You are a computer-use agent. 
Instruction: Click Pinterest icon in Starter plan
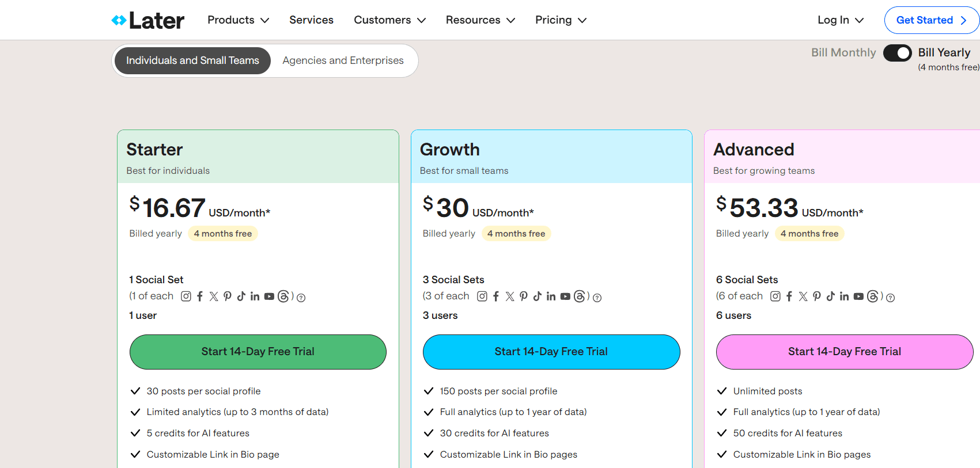pos(228,296)
